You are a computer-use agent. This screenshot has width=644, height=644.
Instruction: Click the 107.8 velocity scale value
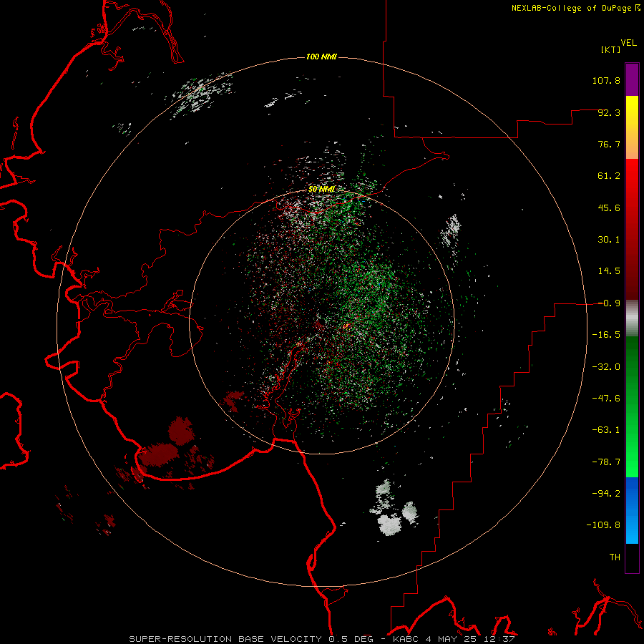[606, 80]
